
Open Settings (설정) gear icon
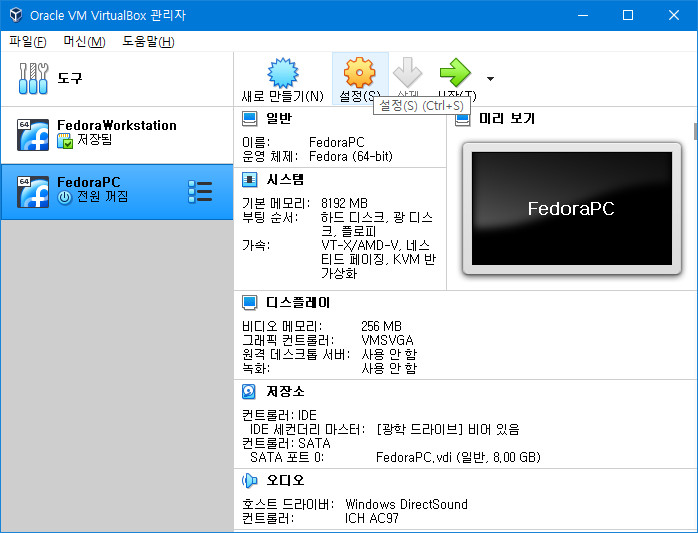[359, 72]
